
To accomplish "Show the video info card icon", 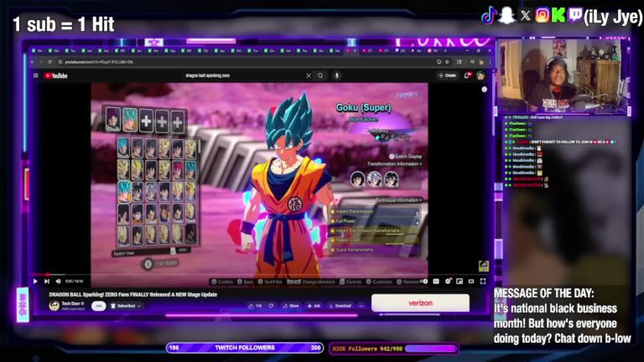I will point(484,89).
